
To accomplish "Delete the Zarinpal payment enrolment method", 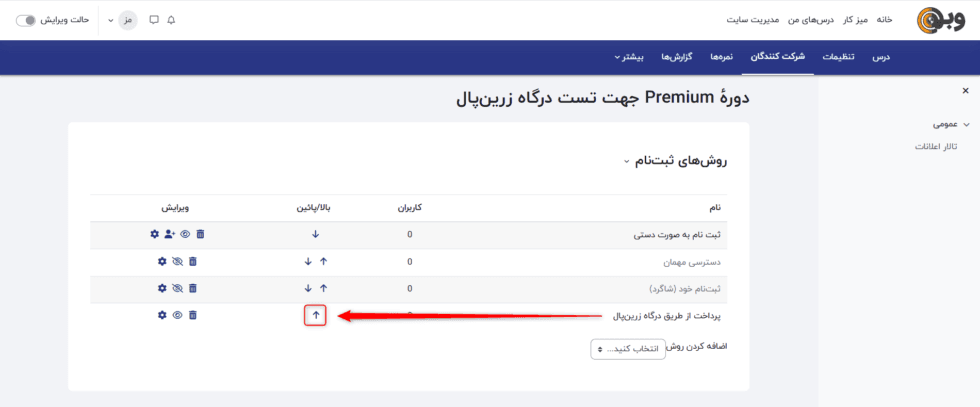I will pyautogui.click(x=193, y=315).
